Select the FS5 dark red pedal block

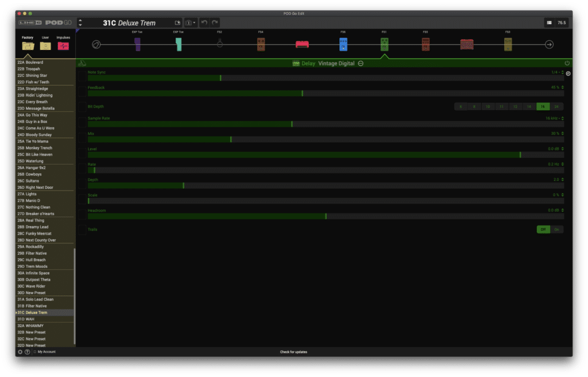coord(425,44)
